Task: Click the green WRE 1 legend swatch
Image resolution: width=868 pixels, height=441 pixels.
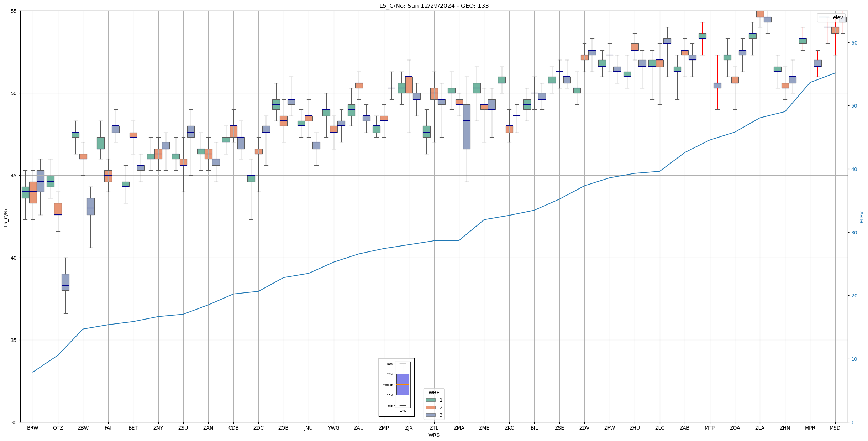Action: pyautogui.click(x=430, y=400)
